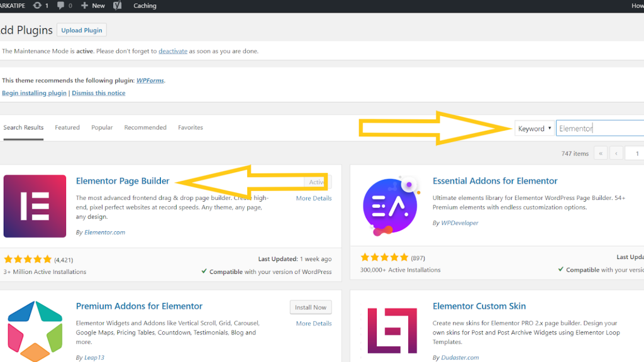Switch to the Favorites tab
Viewport: 644px width, 362px height.
(191, 127)
